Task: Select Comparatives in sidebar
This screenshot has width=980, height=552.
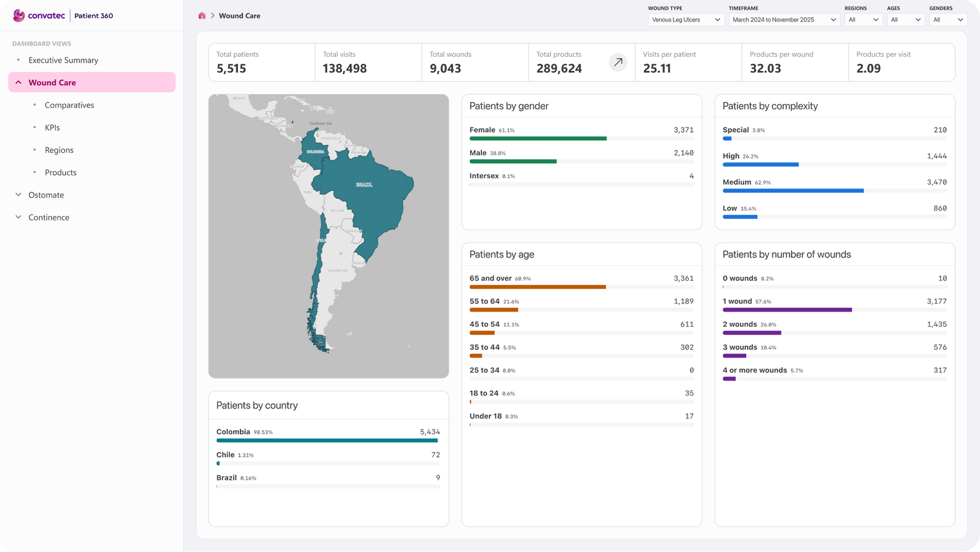Action: (69, 105)
